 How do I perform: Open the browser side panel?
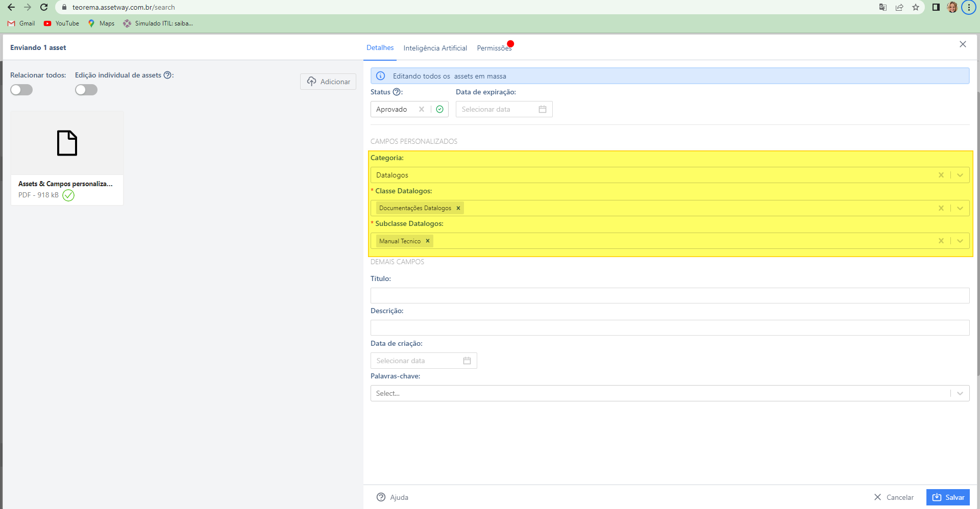pyautogui.click(x=936, y=7)
